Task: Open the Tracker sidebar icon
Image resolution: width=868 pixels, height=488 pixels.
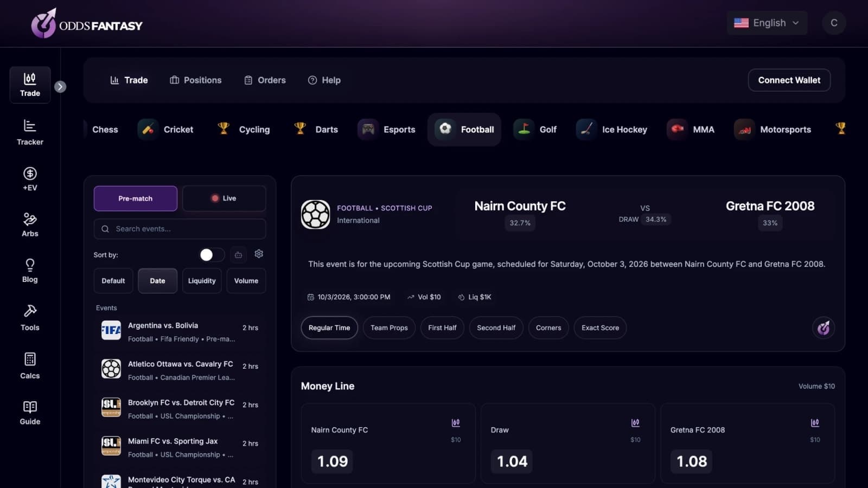Action: [30, 126]
